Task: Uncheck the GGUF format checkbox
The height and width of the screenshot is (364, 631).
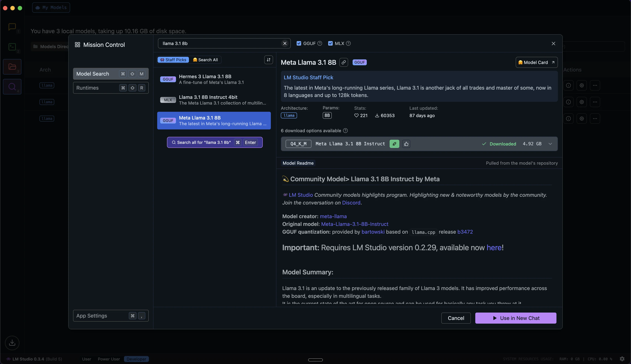Action: point(299,43)
